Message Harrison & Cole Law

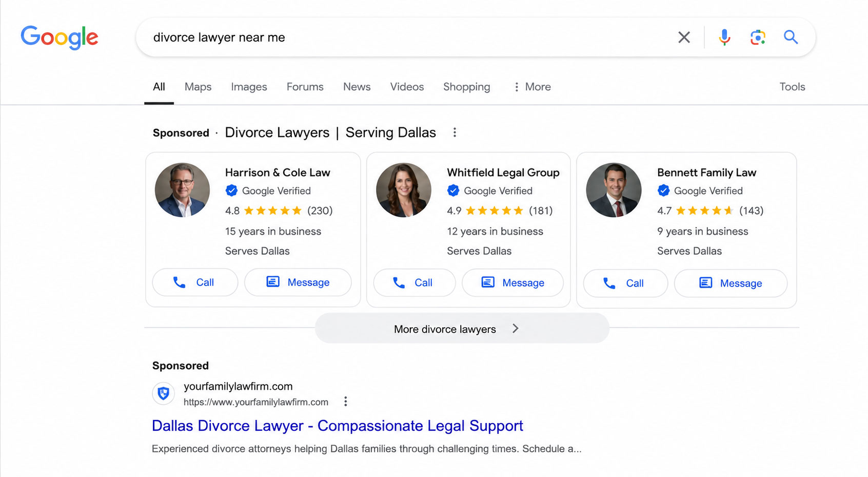[298, 282]
